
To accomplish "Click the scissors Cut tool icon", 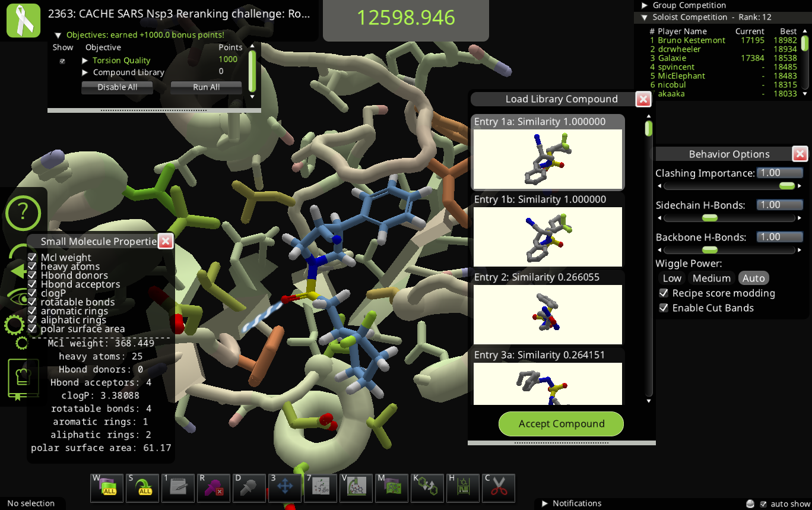I will 499,488.
